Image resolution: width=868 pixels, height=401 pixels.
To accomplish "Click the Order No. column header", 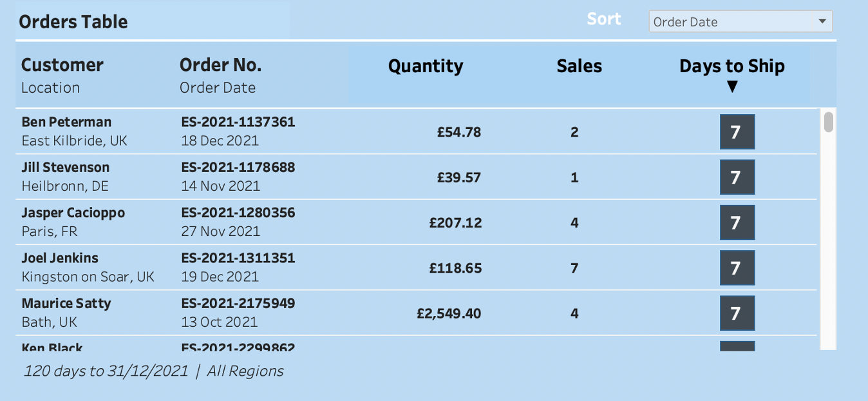I will 220,65.
